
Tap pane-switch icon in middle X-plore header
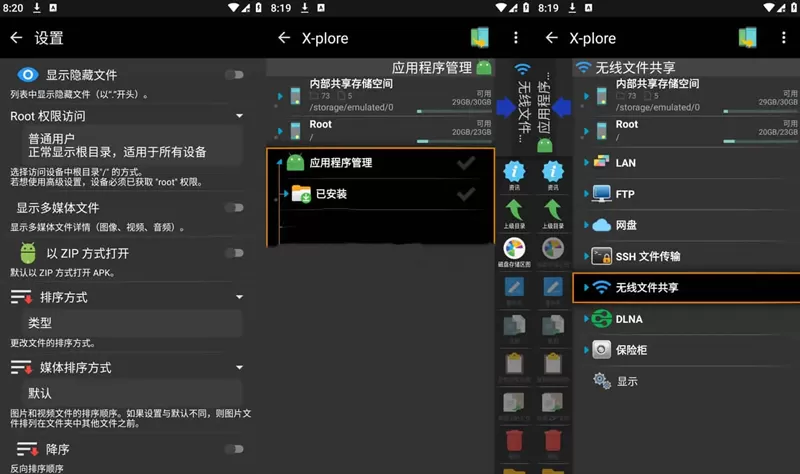click(x=480, y=38)
